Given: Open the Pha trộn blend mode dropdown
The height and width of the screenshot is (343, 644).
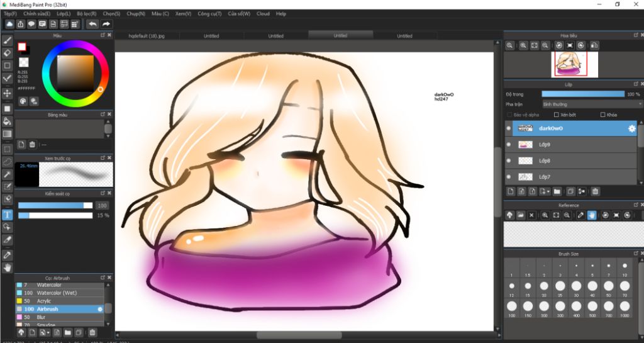Looking at the screenshot, I should coord(592,104).
